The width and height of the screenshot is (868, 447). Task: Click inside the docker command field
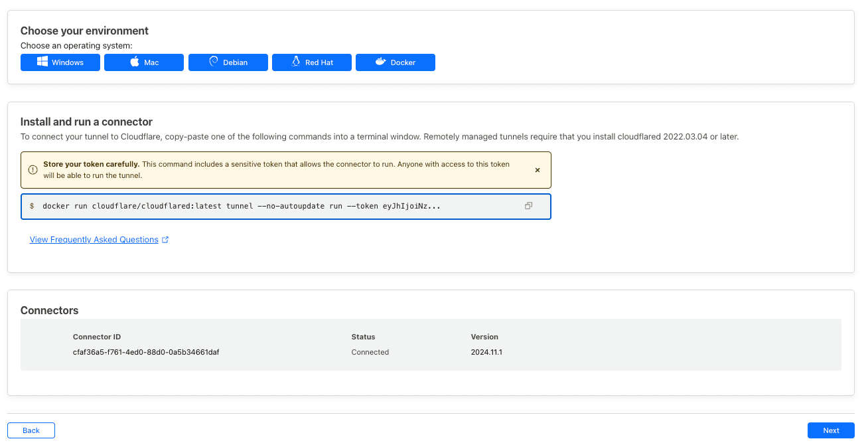coord(265,206)
